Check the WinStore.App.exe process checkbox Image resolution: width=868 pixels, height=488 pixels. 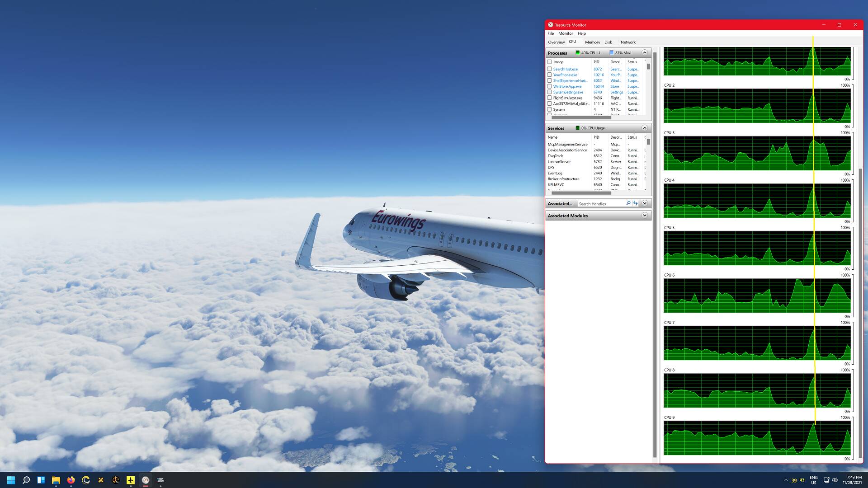coord(549,86)
